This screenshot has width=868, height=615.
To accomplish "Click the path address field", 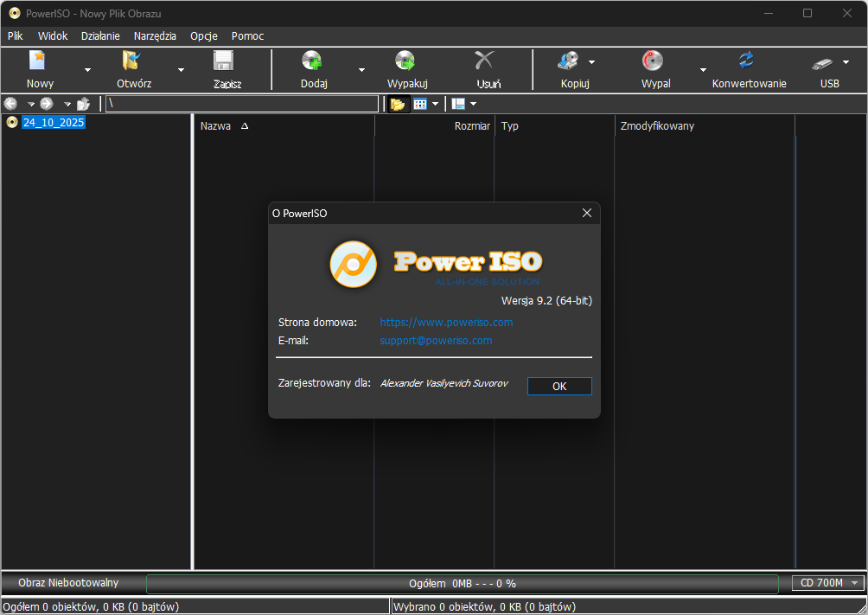I will coord(242,104).
